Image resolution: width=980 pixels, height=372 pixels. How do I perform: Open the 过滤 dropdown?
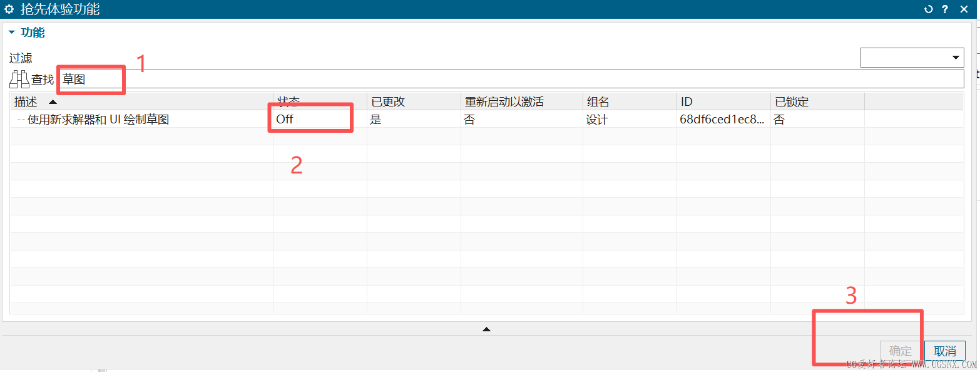912,58
